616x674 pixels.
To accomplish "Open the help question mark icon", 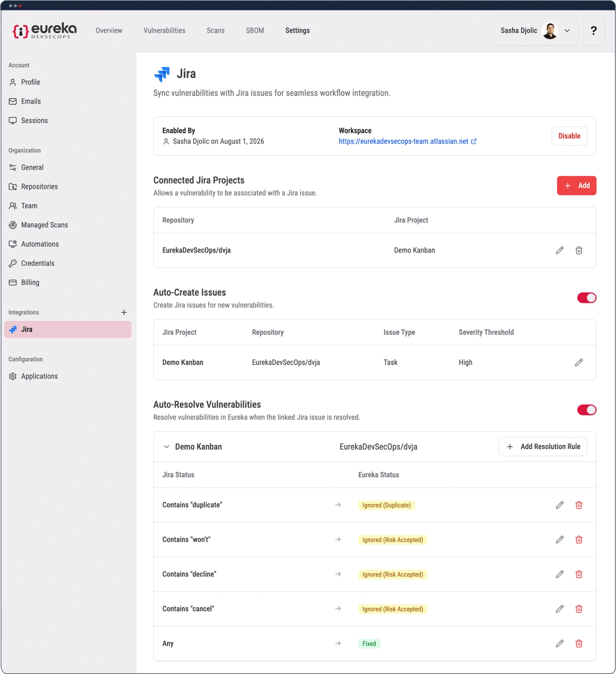I will coord(594,31).
